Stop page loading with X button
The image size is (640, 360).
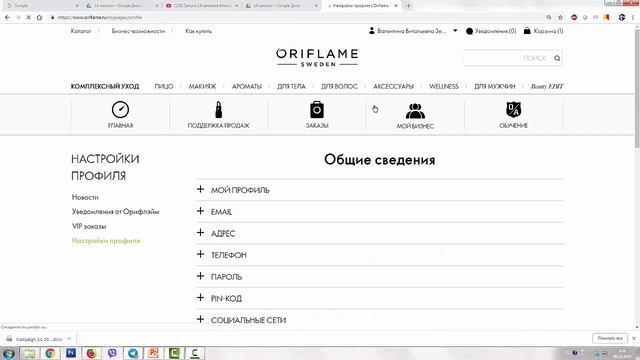point(29,18)
